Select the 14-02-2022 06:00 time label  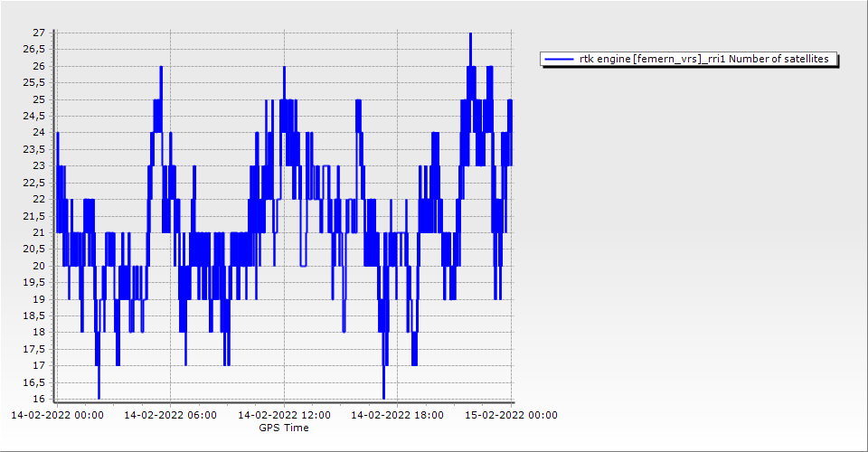(170, 415)
